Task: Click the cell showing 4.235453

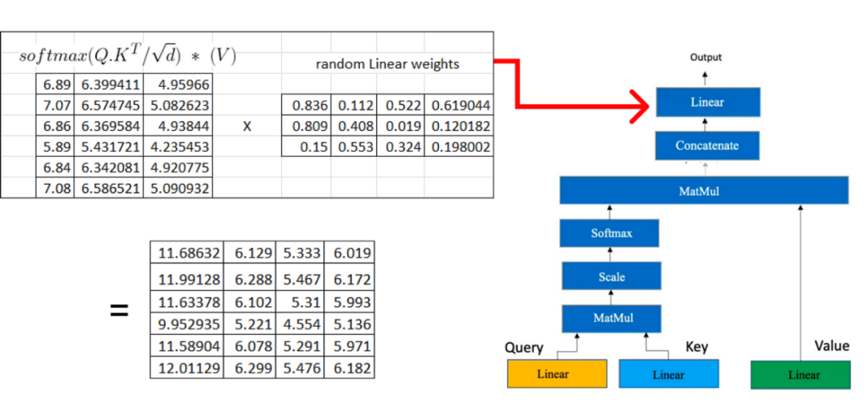Action: [x=178, y=147]
